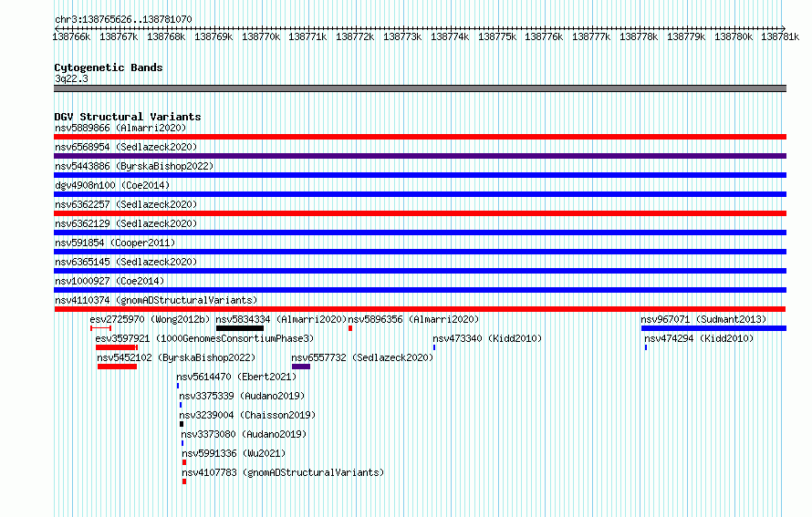The width and height of the screenshot is (812, 517).
Task: Select the 3q22.3 band label
Action: 71,78
